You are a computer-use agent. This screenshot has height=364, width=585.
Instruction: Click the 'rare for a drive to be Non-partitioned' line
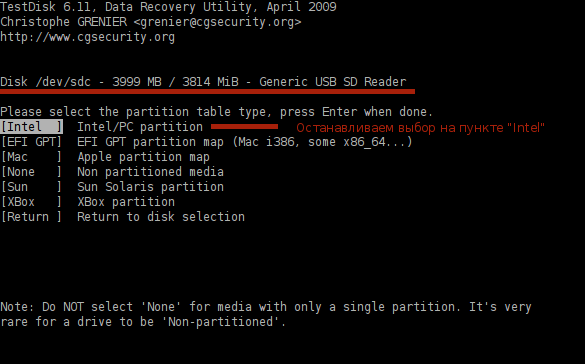click(x=143, y=321)
